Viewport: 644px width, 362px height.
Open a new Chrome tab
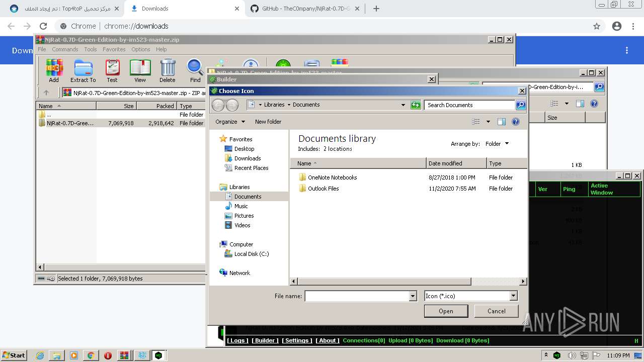(376, 9)
